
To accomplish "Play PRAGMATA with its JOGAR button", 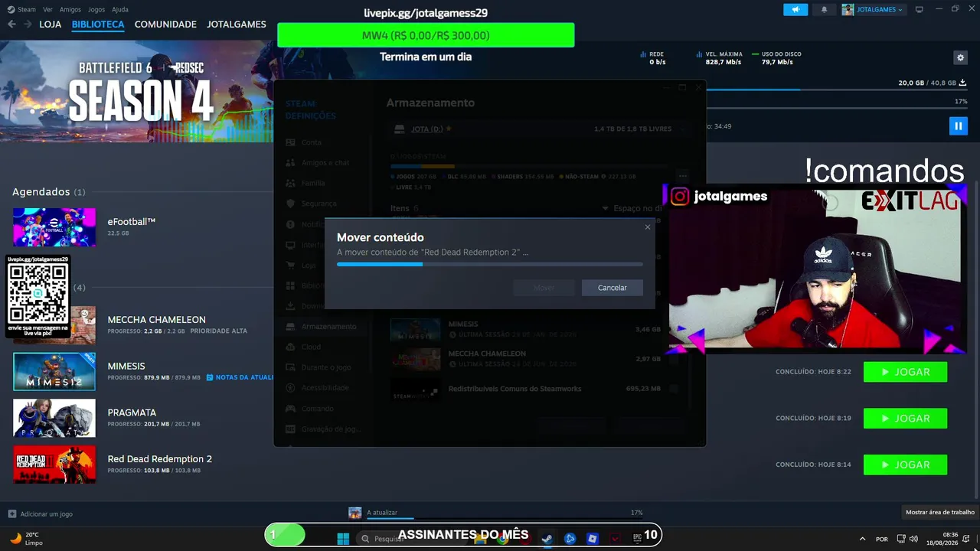I will pos(905,419).
